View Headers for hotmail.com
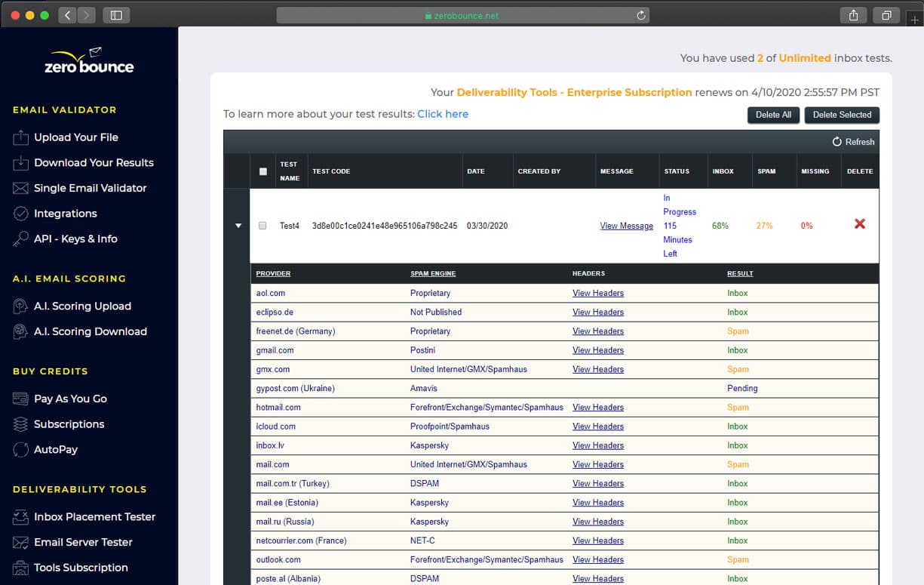Image resolution: width=924 pixels, height=585 pixels. tap(598, 408)
